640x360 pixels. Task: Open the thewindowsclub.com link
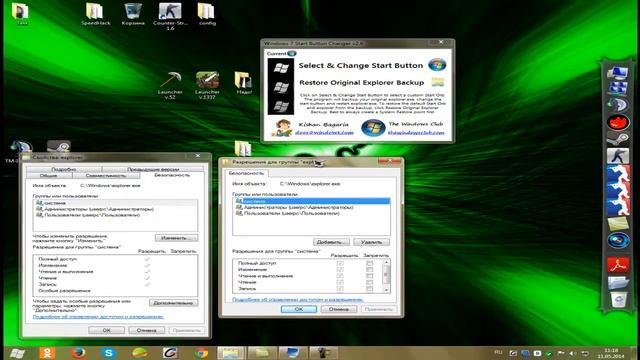click(x=416, y=132)
